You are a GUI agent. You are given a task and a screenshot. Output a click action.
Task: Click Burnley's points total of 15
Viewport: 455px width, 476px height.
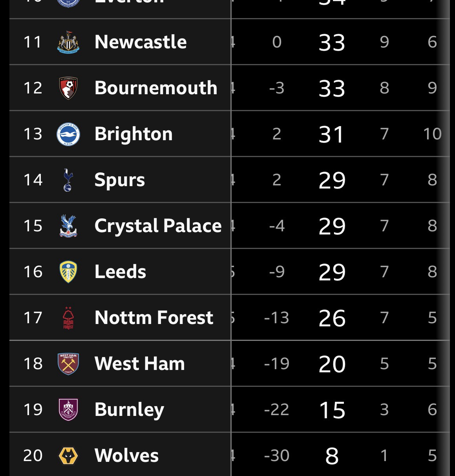pos(332,410)
